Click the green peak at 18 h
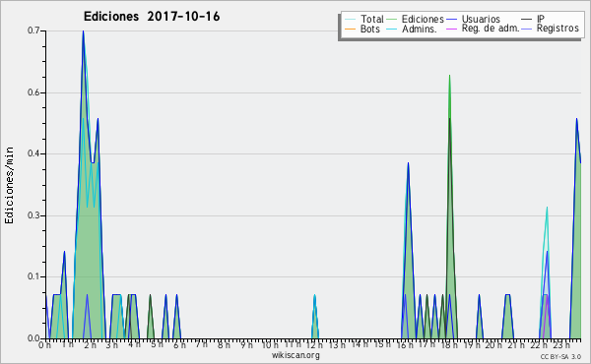Image resolution: width=591 pixels, height=364 pixels. (x=450, y=76)
